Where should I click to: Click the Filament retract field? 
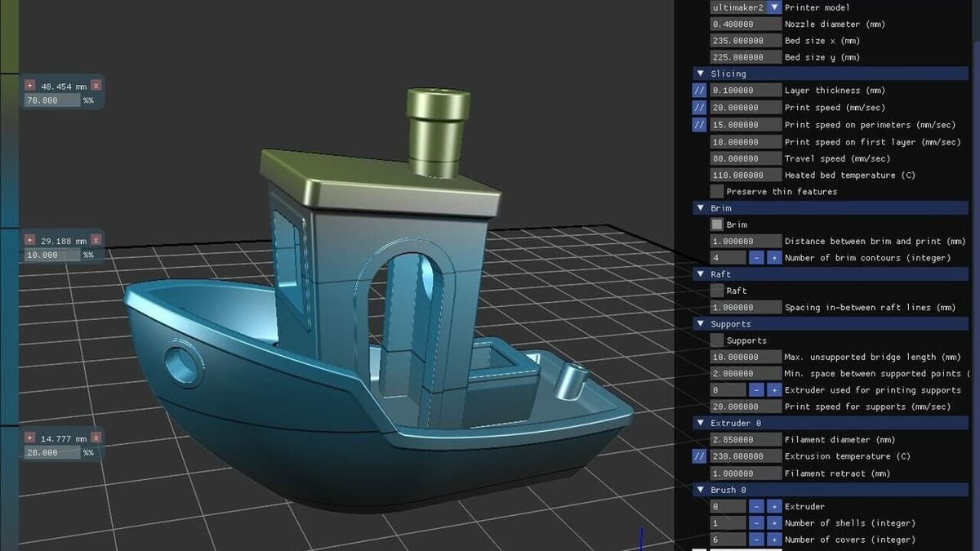tap(746, 473)
